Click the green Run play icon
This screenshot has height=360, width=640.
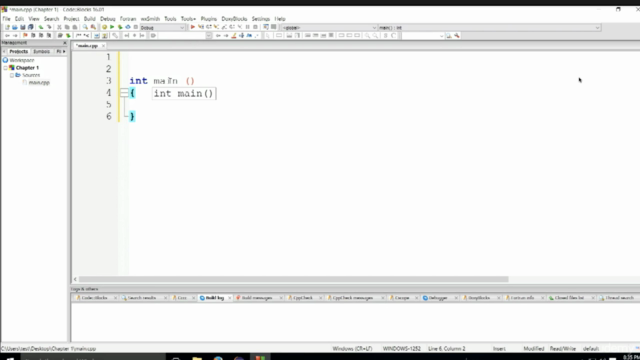tap(112, 27)
